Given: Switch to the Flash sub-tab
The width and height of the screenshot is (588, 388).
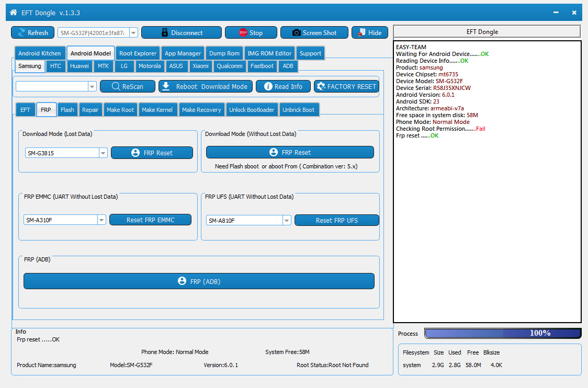Looking at the screenshot, I should pos(67,110).
